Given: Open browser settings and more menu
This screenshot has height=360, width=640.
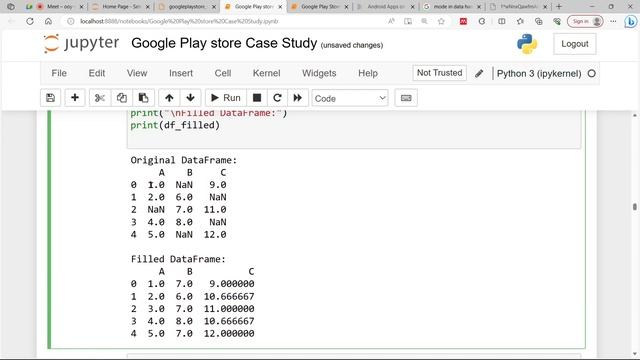Looking at the screenshot, I should [x=613, y=21].
